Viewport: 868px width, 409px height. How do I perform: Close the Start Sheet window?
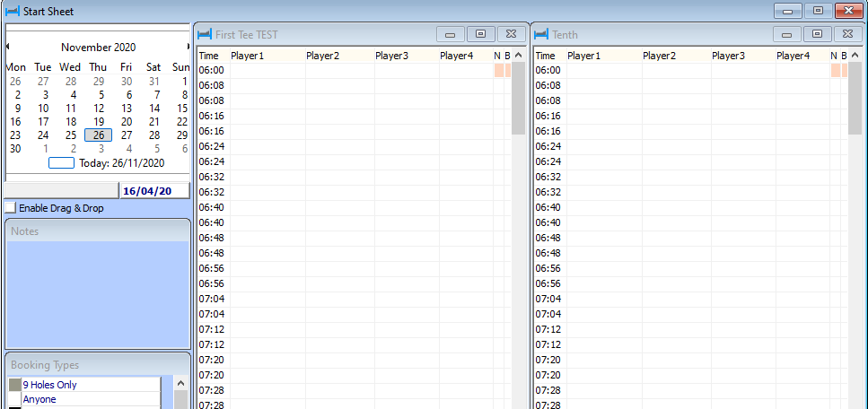tap(848, 11)
